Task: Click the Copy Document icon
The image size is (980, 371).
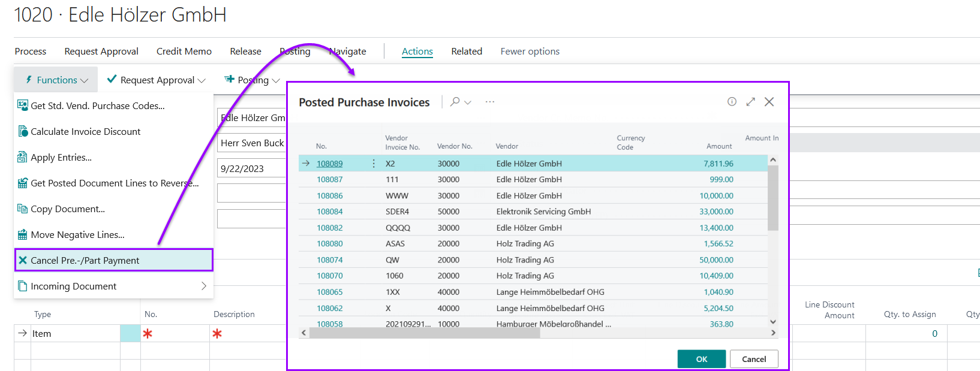Action: [23, 209]
